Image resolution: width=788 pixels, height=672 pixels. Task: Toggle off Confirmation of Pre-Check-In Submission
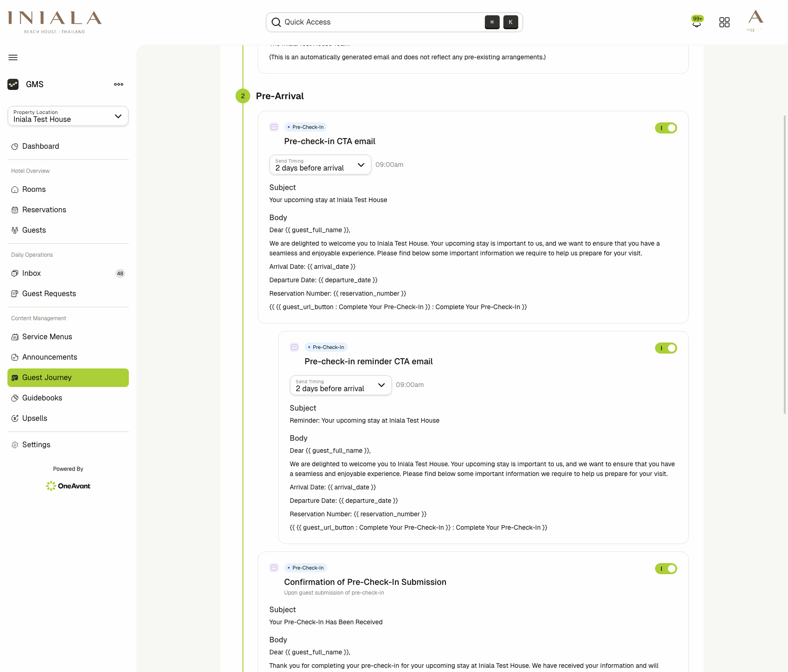tap(666, 569)
